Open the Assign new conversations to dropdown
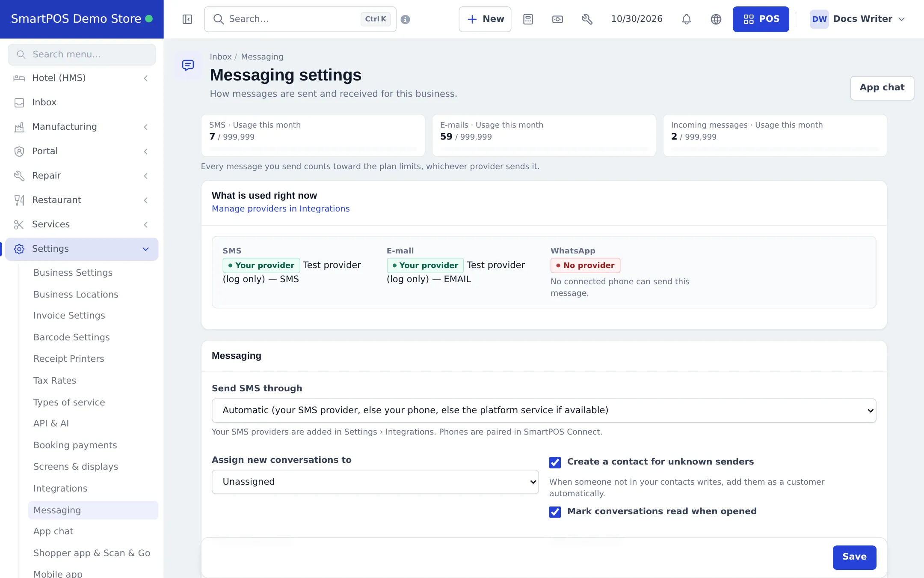Screen dimensions: 924x578 375,482
